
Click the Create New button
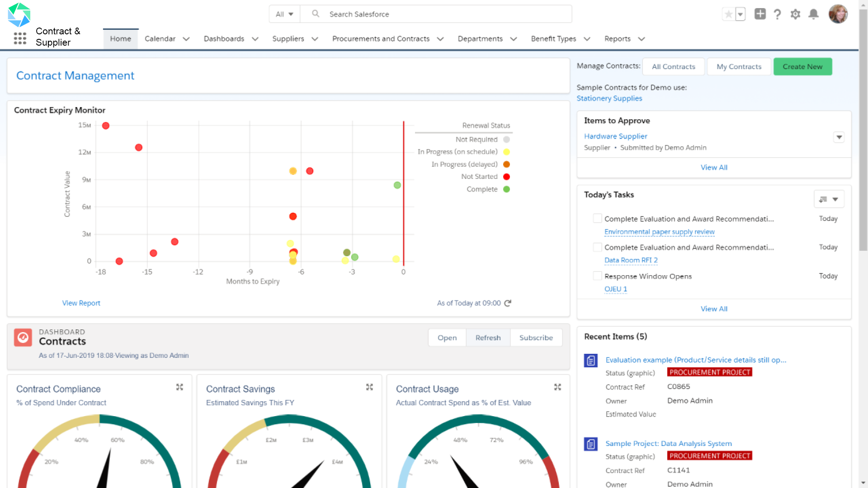802,66
